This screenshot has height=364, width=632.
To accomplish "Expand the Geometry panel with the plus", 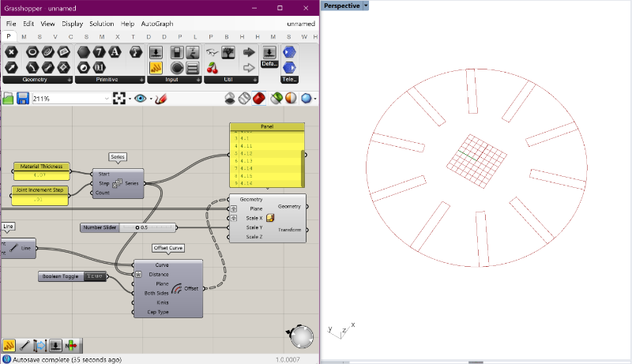I will click(70, 80).
